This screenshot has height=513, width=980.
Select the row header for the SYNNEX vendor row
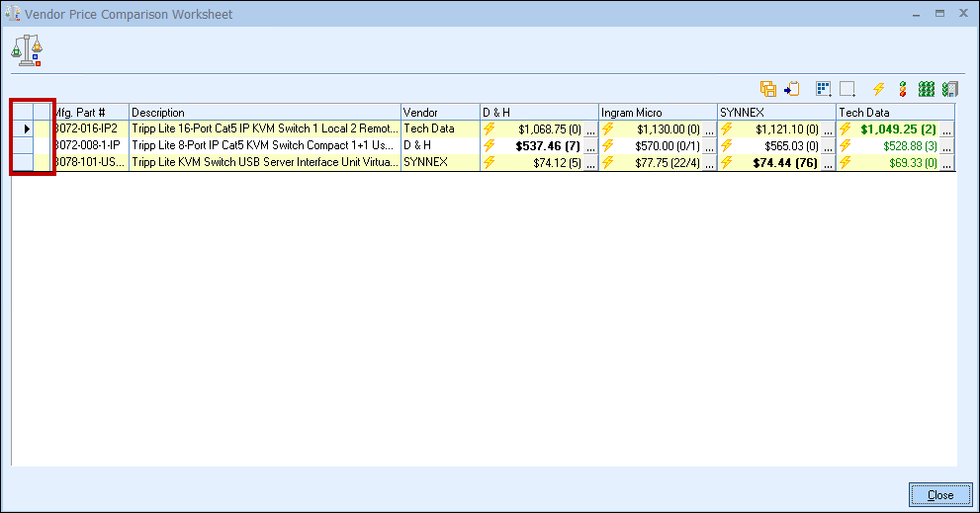pos(23,162)
